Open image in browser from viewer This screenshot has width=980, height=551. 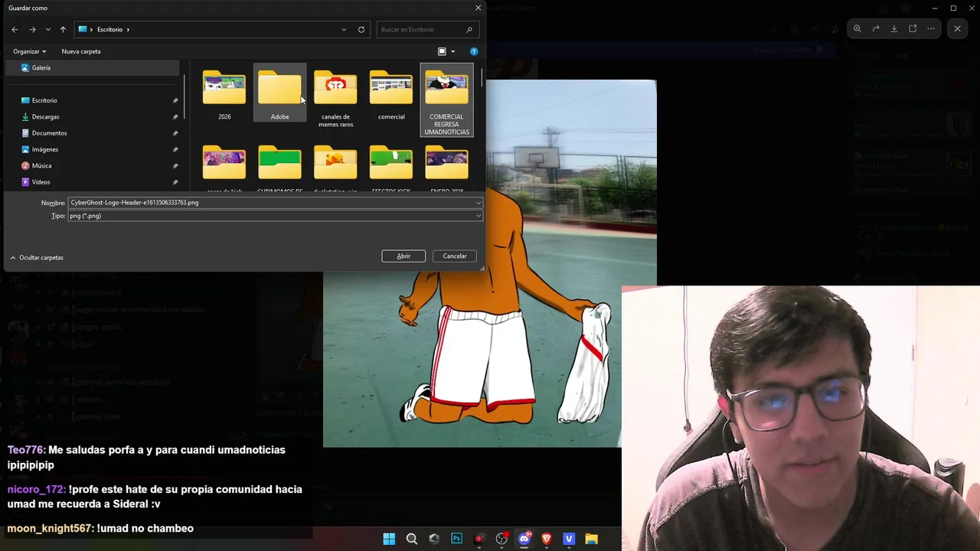pos(913,29)
